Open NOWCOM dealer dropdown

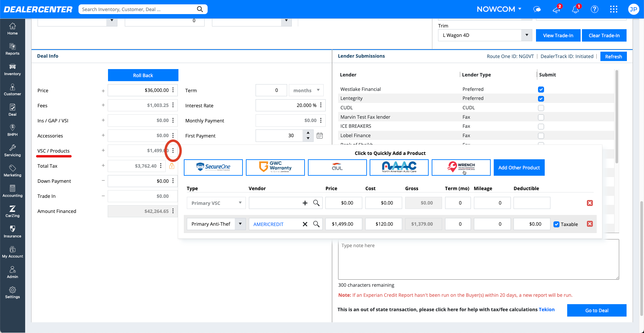tap(499, 9)
